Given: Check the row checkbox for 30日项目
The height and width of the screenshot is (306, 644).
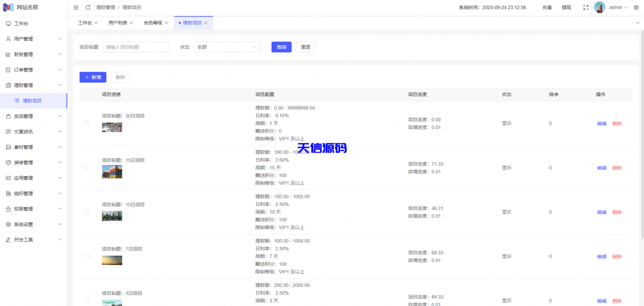Looking at the screenshot, I should click(87, 123).
